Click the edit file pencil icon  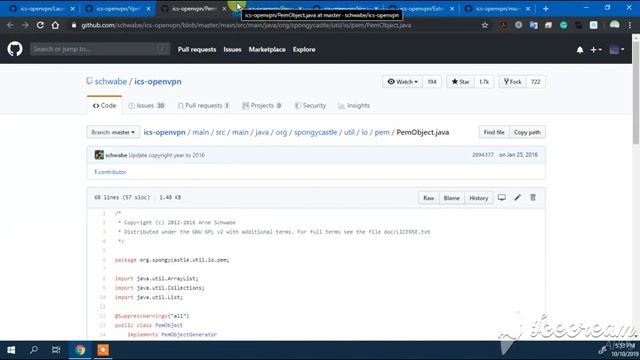[518, 198]
